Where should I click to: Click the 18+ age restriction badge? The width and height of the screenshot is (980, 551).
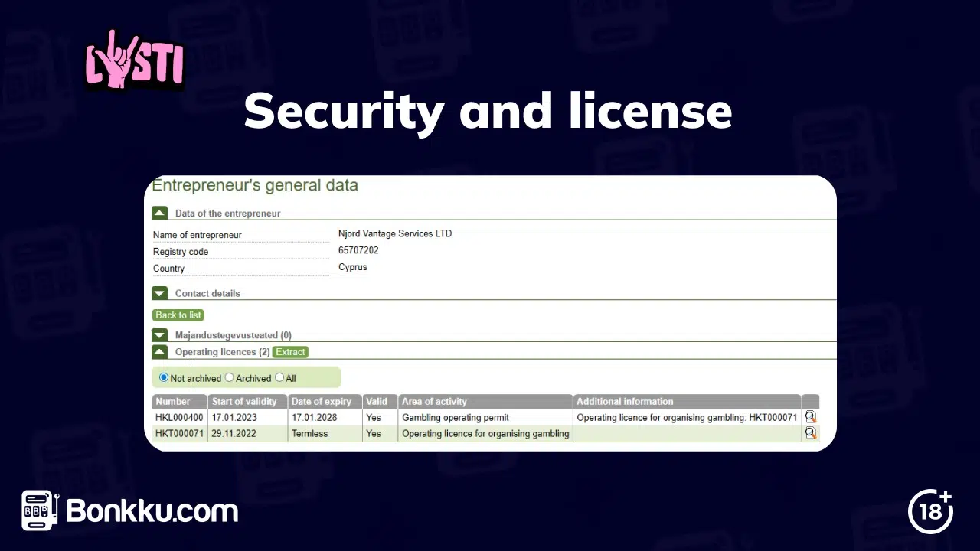tap(930, 511)
